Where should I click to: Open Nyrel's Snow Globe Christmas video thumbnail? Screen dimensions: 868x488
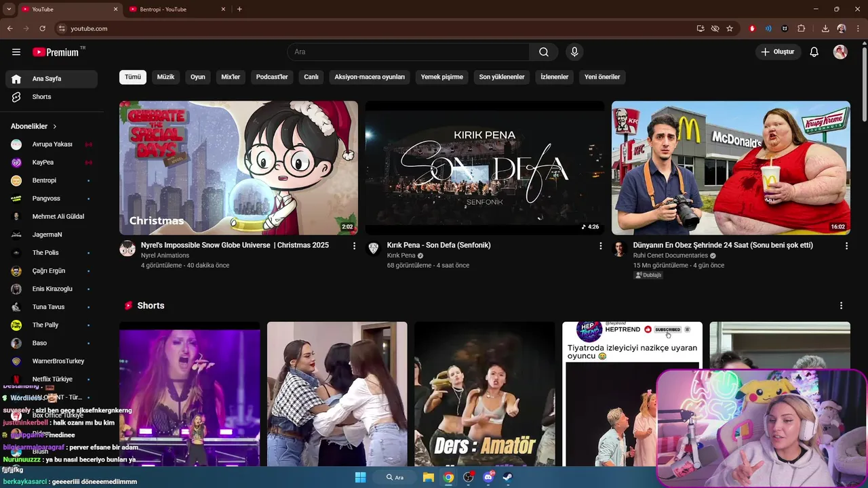click(x=239, y=168)
